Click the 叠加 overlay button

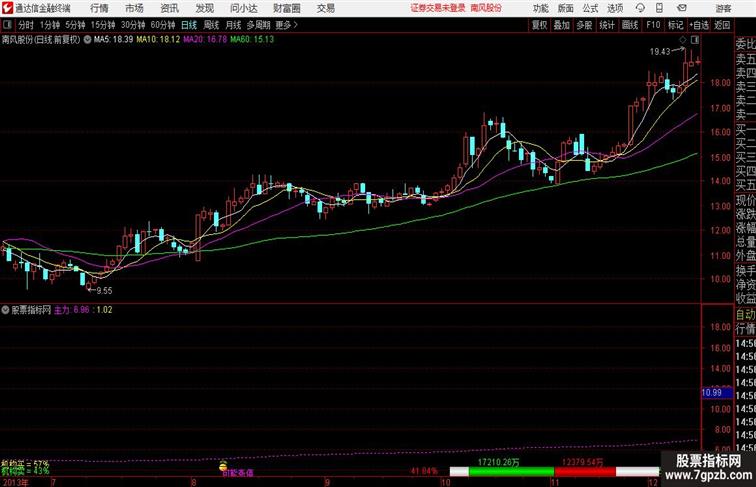(562, 25)
